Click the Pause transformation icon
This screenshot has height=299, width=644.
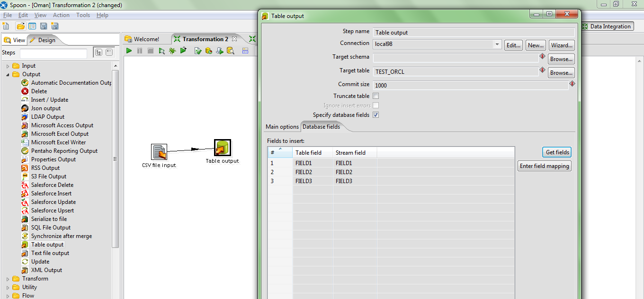[140, 51]
